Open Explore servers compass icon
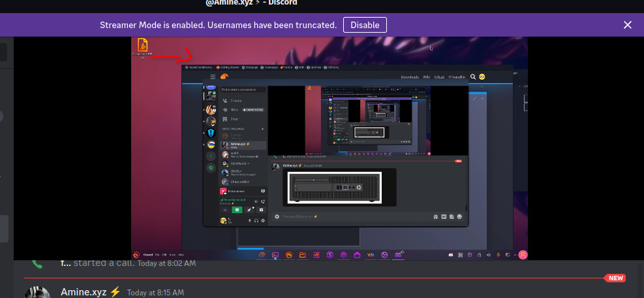The image size is (644, 298). [211, 168]
